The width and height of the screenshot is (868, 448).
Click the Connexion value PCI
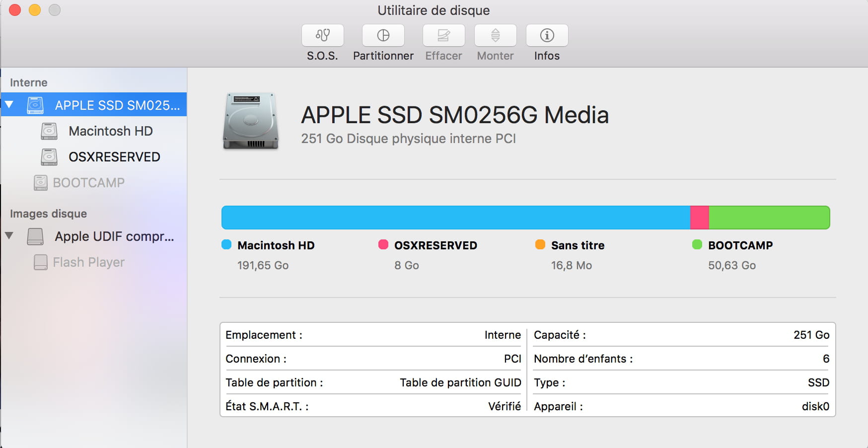512,359
